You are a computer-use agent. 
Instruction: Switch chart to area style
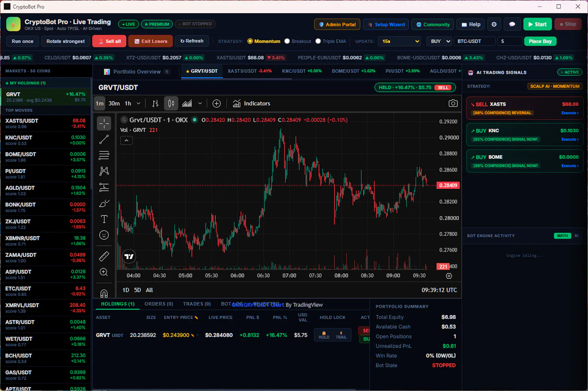(x=187, y=104)
